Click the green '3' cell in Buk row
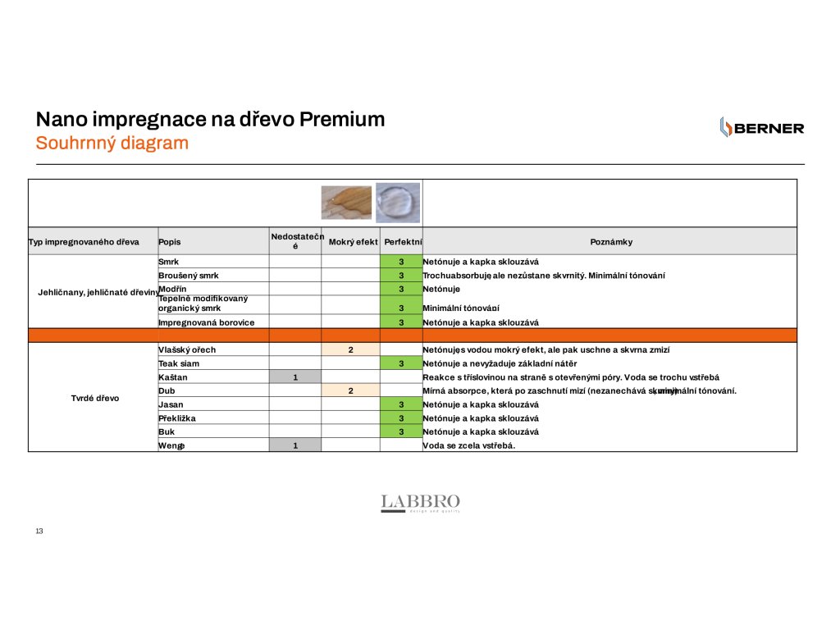Screen dimensions: 840x630 tap(401, 431)
